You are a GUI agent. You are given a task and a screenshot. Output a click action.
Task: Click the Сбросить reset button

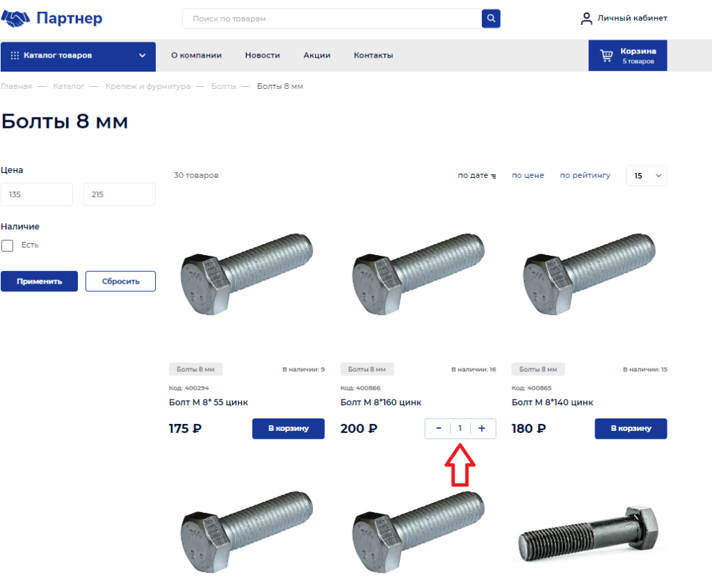(120, 281)
